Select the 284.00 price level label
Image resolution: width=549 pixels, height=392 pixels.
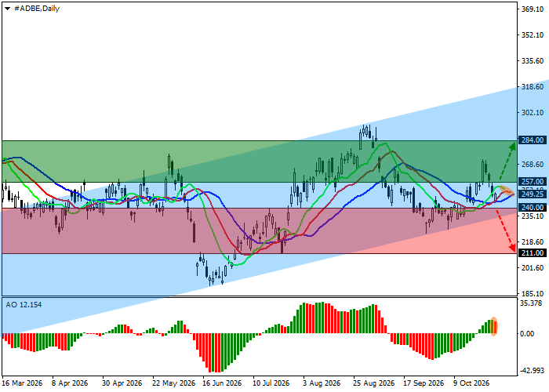tap(533, 140)
